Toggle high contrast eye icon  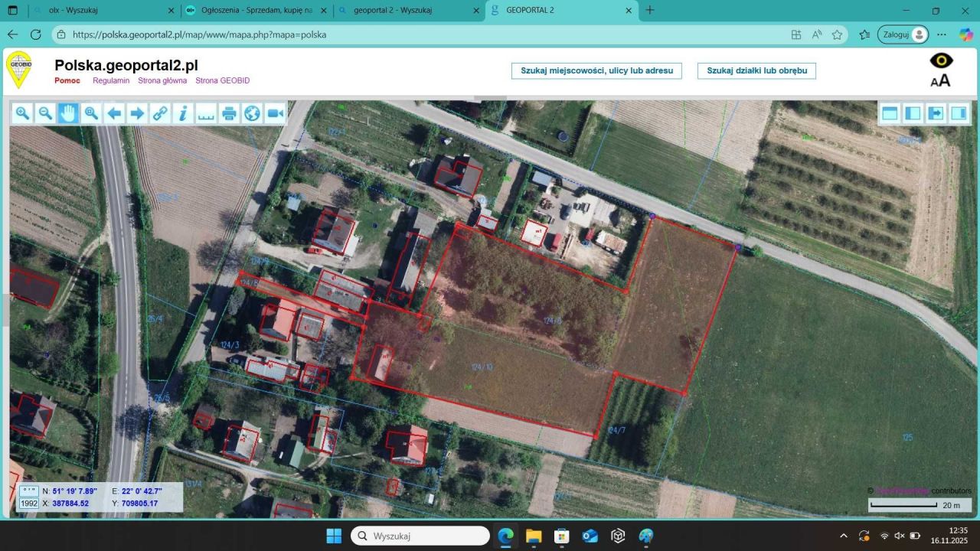[x=941, y=60]
